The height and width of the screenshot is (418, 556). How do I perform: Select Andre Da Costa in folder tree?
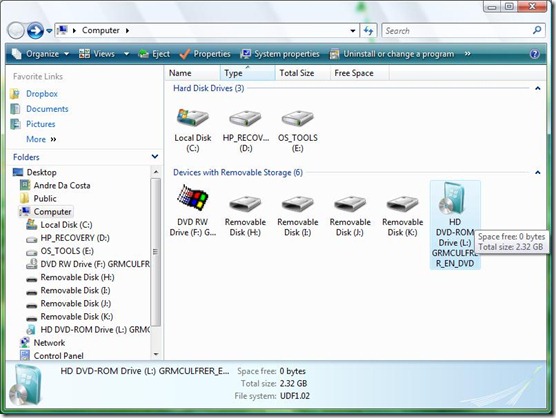pyautogui.click(x=62, y=185)
